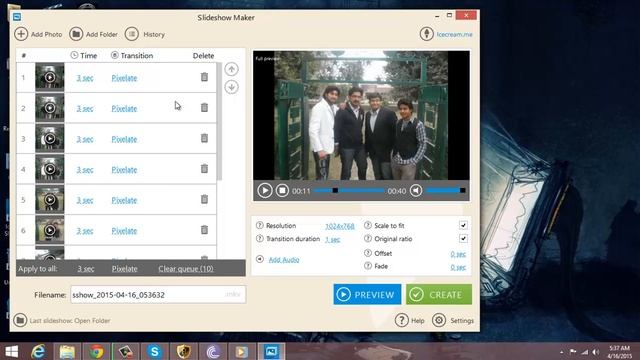The width and height of the screenshot is (640, 360).
Task: Adjust the preview volume slider
Action: pyautogui.click(x=445, y=190)
